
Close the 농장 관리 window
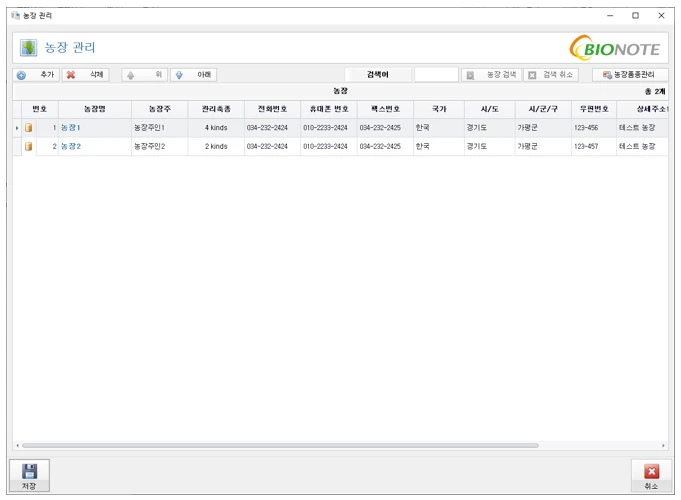coord(661,16)
